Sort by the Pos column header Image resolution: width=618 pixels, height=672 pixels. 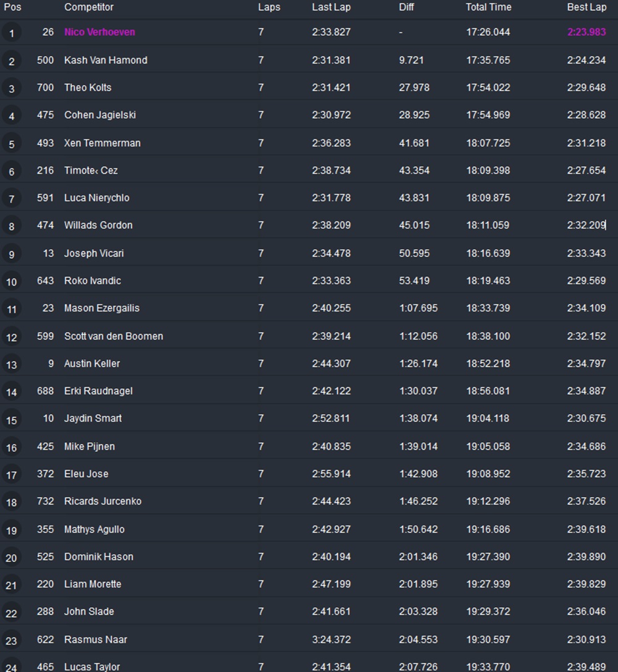pyautogui.click(x=12, y=7)
